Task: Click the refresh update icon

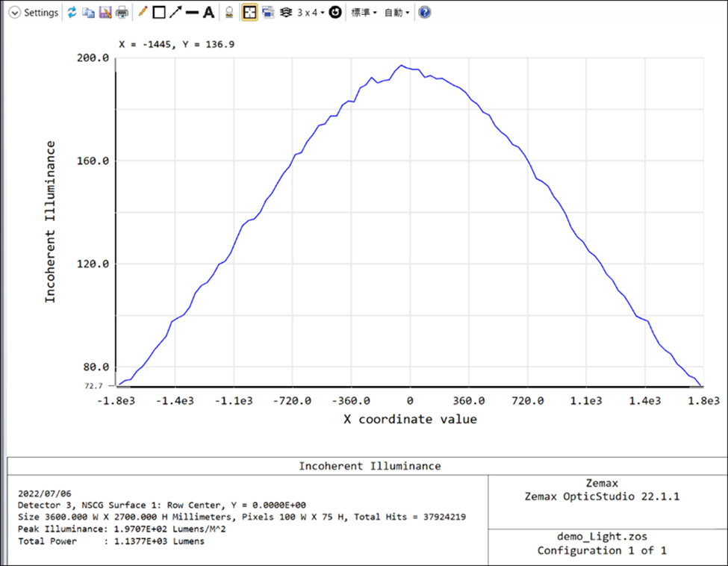Action: (72, 13)
